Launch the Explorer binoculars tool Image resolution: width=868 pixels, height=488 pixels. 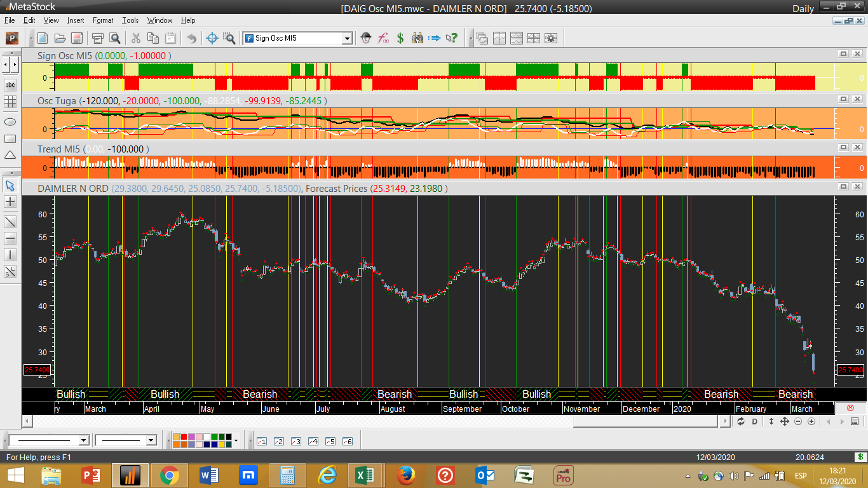417,38
